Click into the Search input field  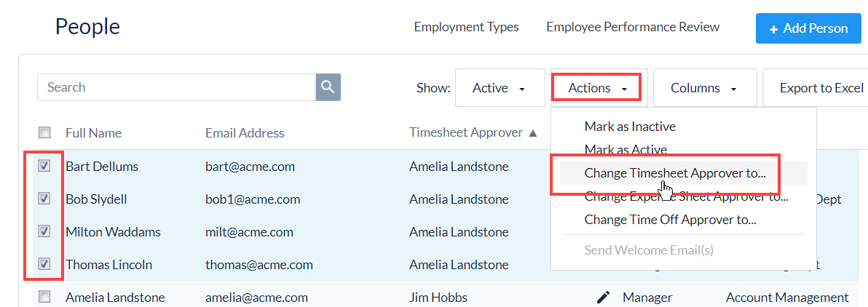[x=177, y=87]
